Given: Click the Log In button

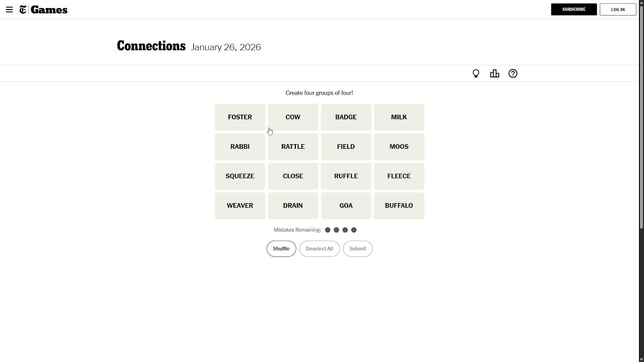Looking at the screenshot, I should [618, 10].
